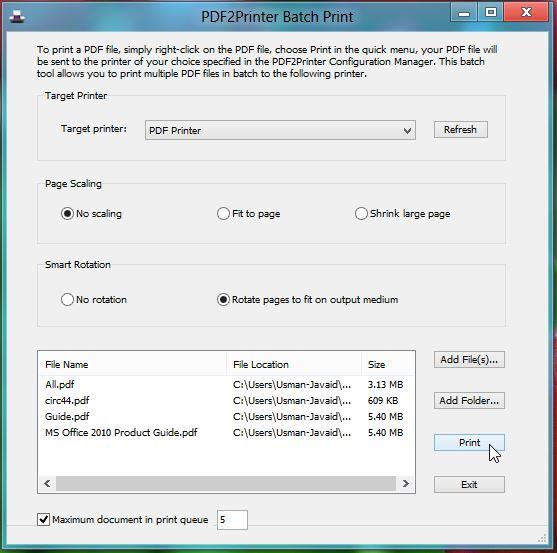Click the file list left scroll arrow
Viewport: 557px width, 553px height.
[47, 484]
